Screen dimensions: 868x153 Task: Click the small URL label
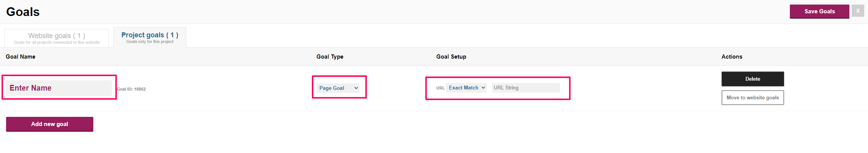click(x=440, y=88)
